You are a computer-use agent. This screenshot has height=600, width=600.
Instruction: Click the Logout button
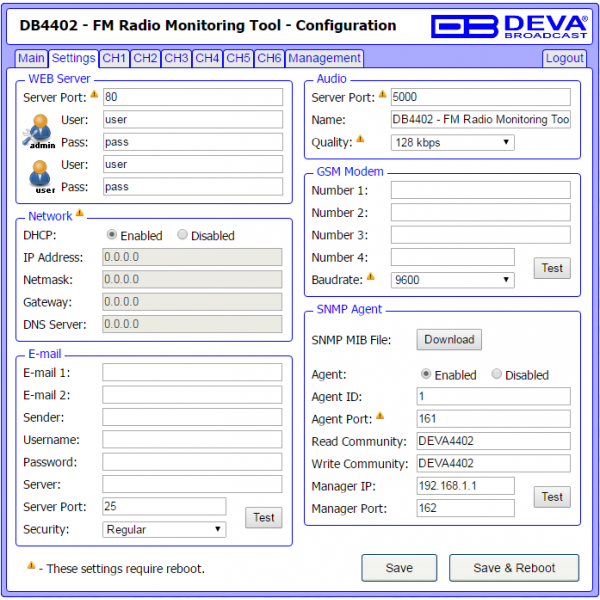[x=564, y=58]
